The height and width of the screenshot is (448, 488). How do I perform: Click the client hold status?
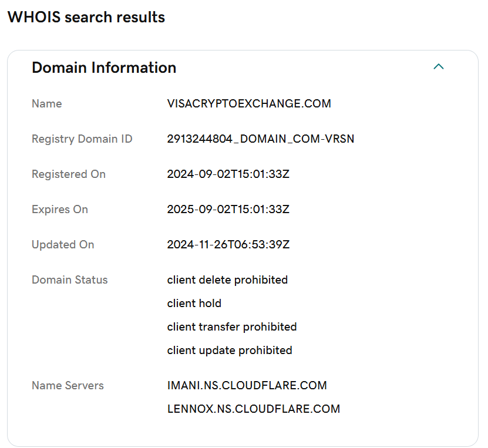click(194, 303)
